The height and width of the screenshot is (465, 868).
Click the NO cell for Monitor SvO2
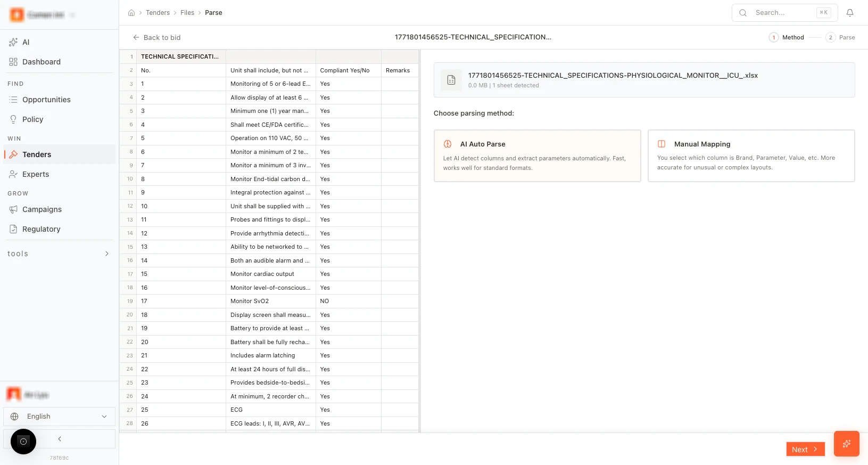pos(349,301)
